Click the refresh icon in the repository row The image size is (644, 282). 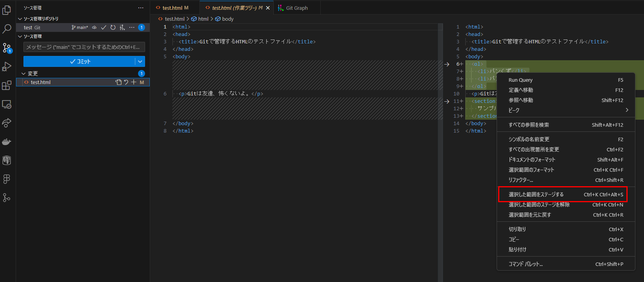113,27
